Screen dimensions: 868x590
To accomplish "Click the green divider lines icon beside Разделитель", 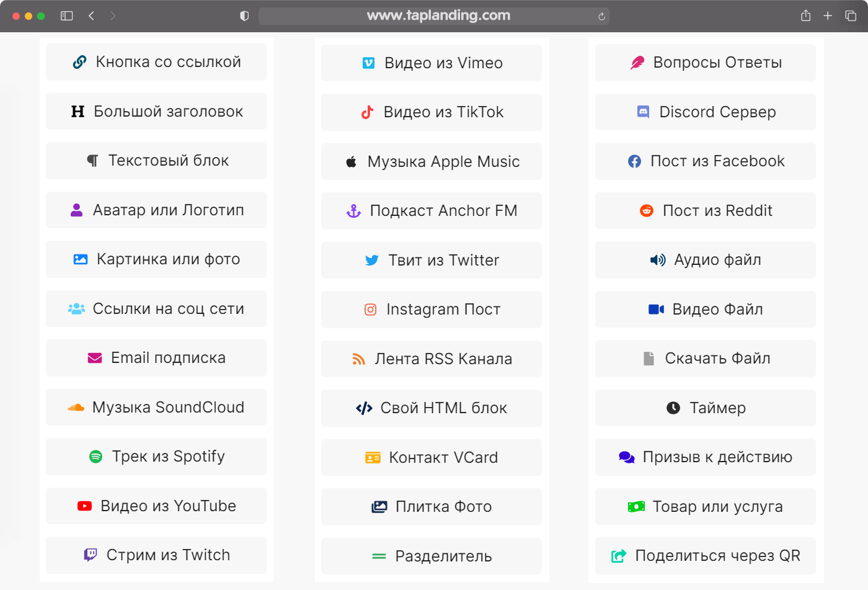I will click(x=379, y=556).
